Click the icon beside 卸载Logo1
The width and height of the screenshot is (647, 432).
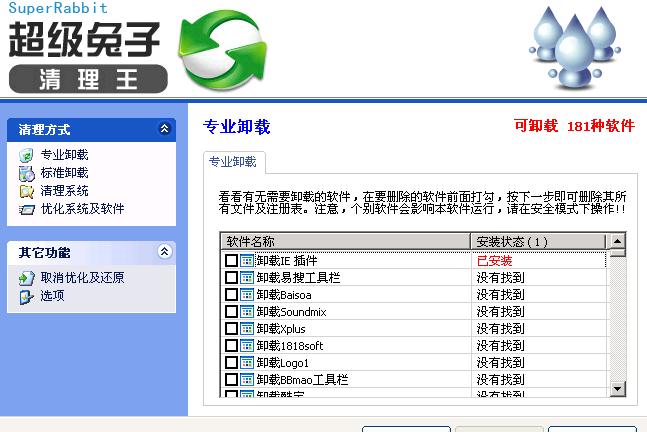click(x=247, y=363)
